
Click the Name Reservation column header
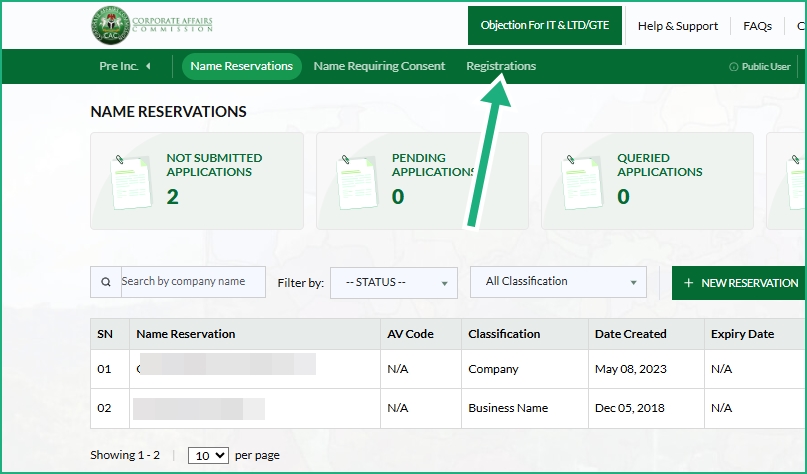click(255, 334)
